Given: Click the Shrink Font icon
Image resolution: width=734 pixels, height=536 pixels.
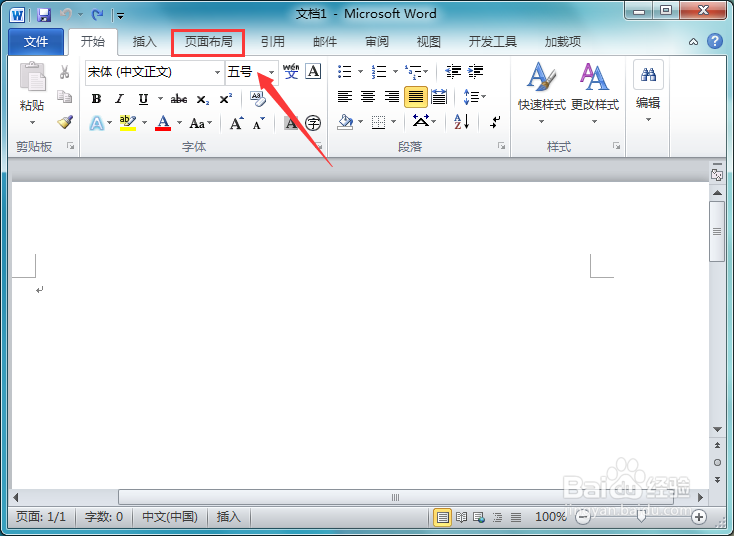Looking at the screenshot, I should pos(258,123).
